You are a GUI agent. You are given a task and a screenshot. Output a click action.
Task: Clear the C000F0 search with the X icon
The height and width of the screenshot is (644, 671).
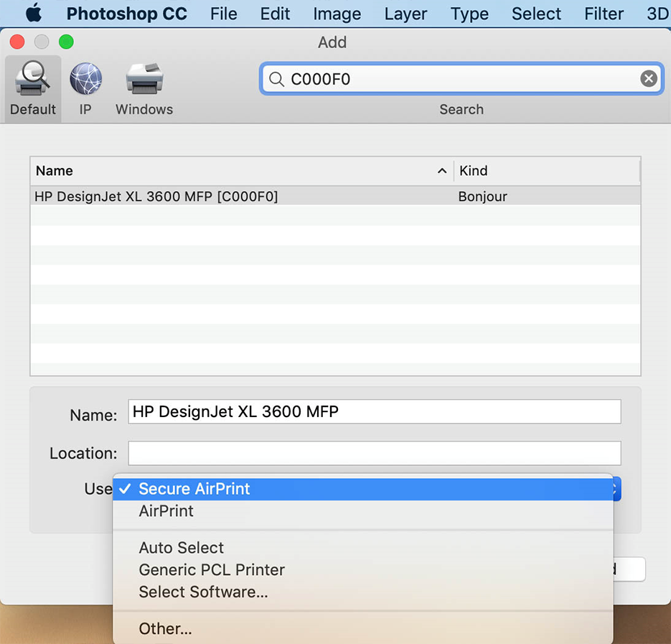[x=648, y=79]
